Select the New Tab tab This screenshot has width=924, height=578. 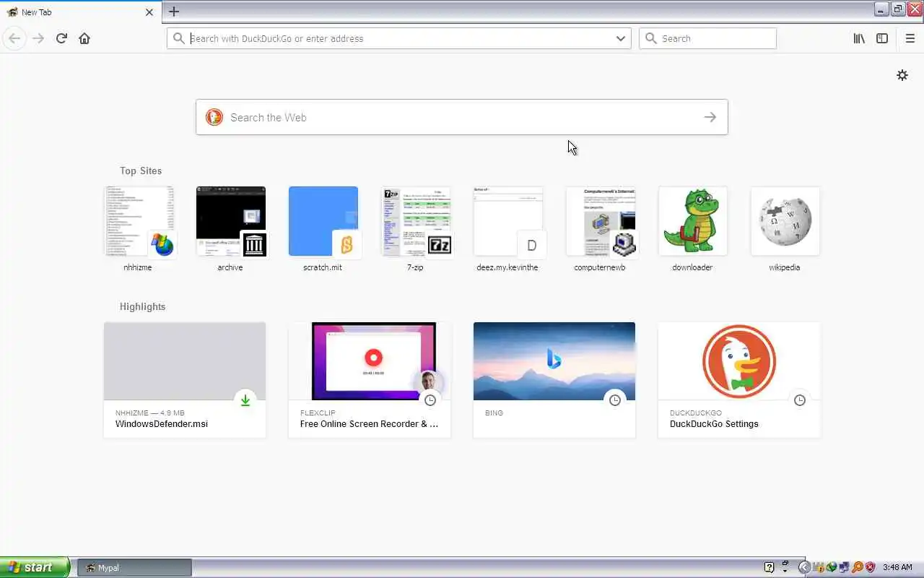(81, 12)
